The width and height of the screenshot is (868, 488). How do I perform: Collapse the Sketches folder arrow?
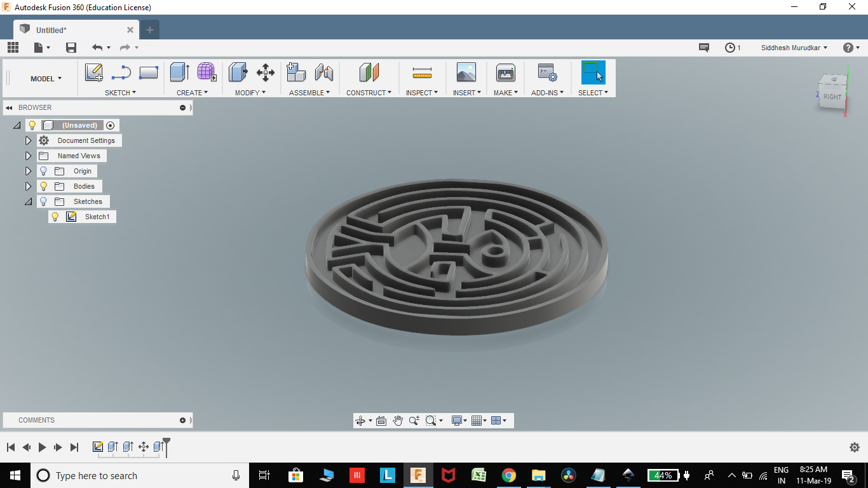pyautogui.click(x=28, y=201)
